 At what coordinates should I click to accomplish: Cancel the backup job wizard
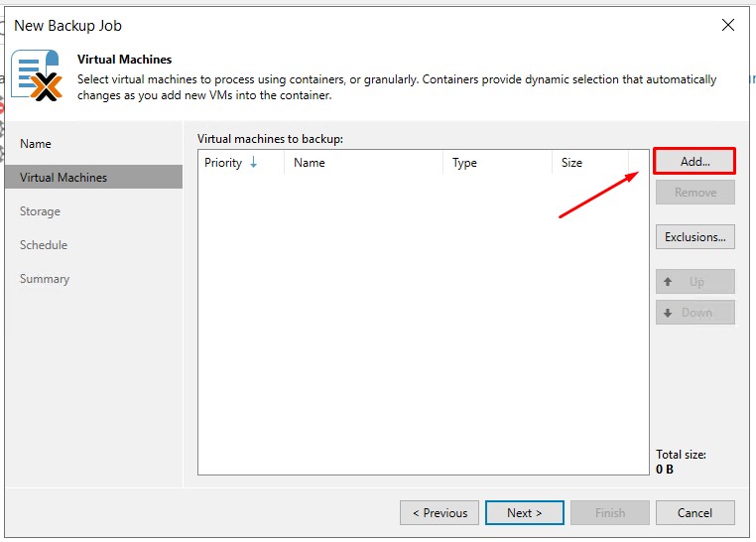pyautogui.click(x=694, y=513)
